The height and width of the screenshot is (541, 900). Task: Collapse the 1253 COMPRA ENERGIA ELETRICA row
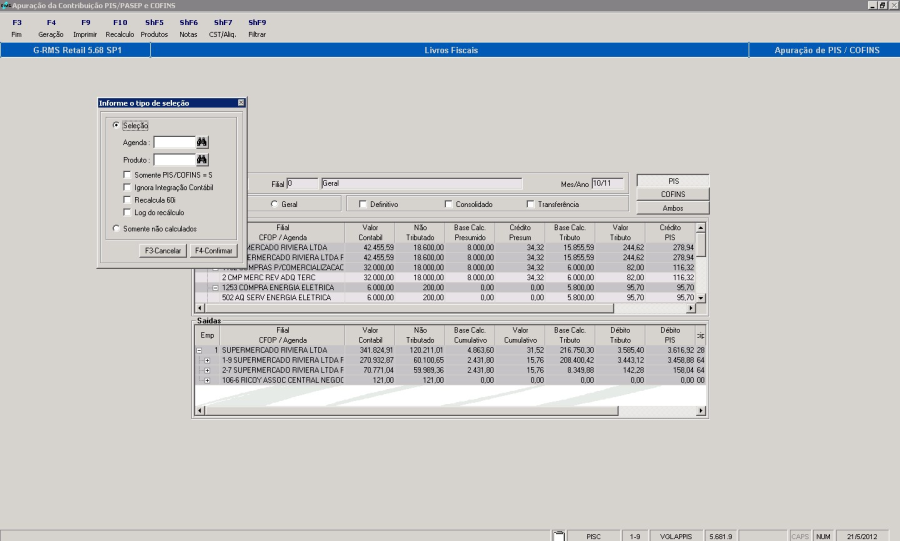tap(215, 287)
